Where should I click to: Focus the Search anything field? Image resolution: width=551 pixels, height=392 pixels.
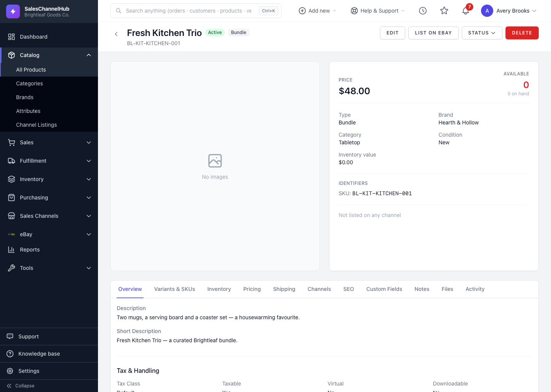(x=196, y=11)
